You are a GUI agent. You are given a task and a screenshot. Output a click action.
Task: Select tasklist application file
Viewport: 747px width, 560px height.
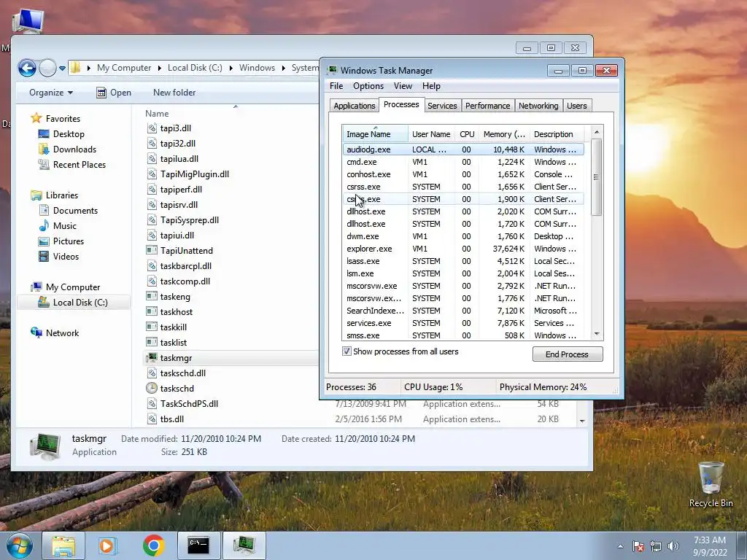pyautogui.click(x=174, y=343)
